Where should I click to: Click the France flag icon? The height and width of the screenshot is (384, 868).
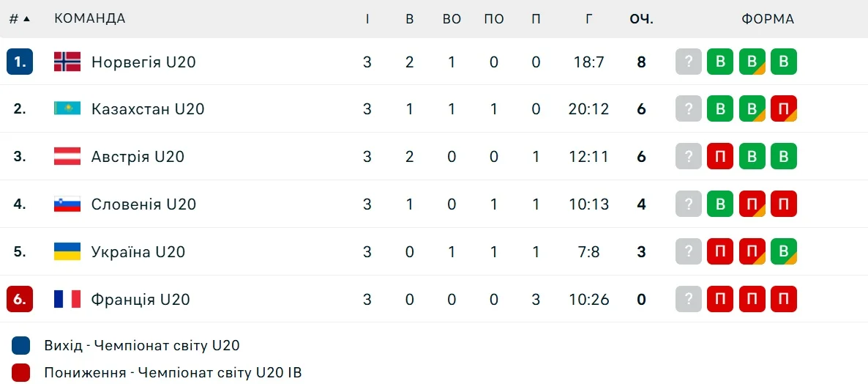tap(67, 299)
